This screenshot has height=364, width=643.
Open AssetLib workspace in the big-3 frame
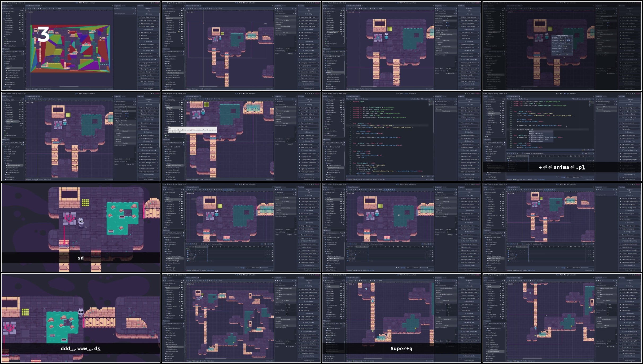[x=92, y=3]
